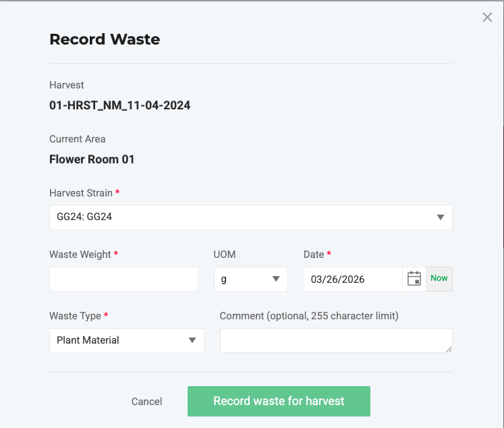Click the UOM label text
This screenshot has height=428, width=504.
(x=225, y=255)
